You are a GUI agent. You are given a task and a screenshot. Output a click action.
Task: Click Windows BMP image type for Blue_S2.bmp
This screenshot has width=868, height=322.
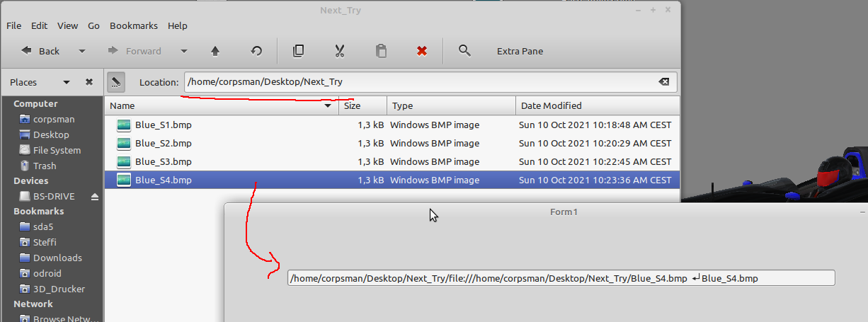[435, 143]
